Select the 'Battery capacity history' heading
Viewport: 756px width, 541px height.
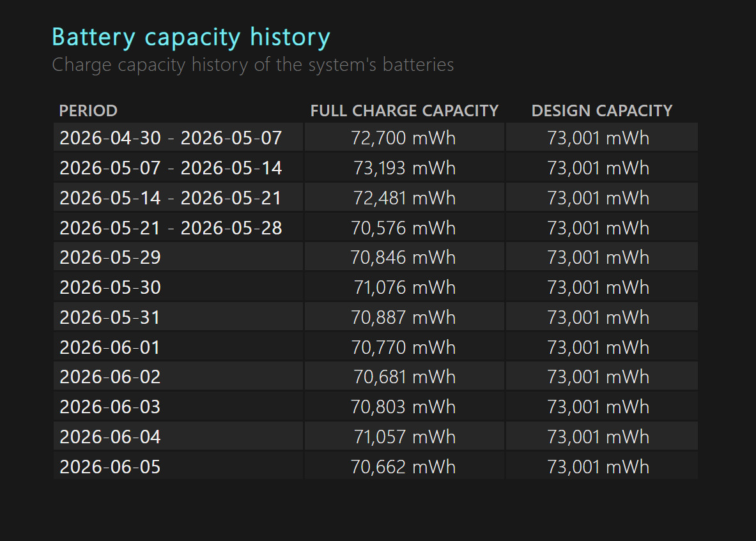pyautogui.click(x=191, y=38)
